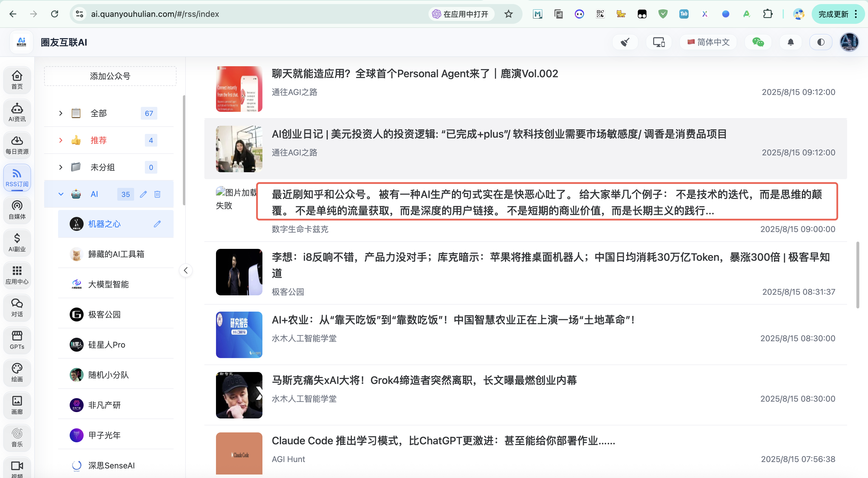Click the broom clear-cache icon in header
The width and height of the screenshot is (868, 478).
625,42
